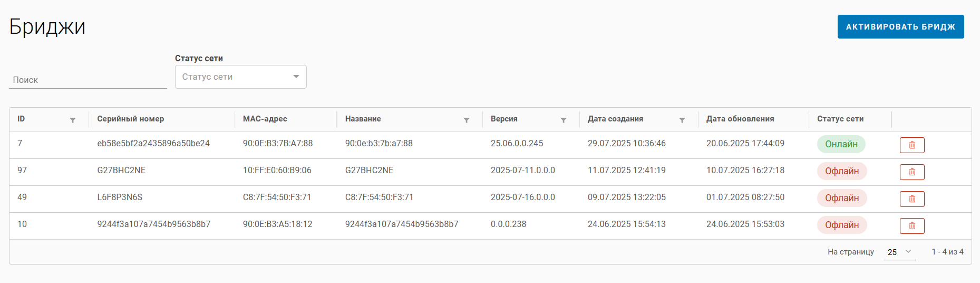Expand the rows per page selector
The image size is (980, 283).
[x=899, y=252]
